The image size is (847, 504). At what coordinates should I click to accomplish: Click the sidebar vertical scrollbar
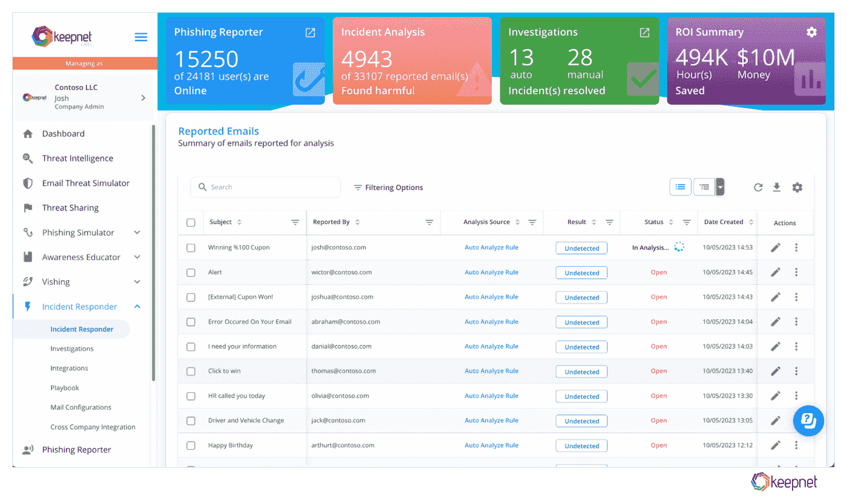(x=153, y=252)
